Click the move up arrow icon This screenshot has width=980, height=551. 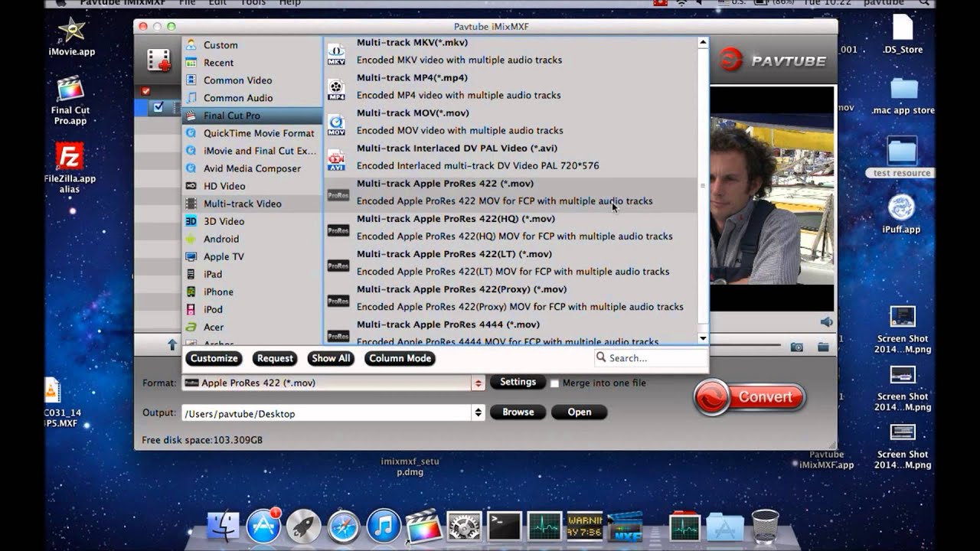click(x=172, y=345)
